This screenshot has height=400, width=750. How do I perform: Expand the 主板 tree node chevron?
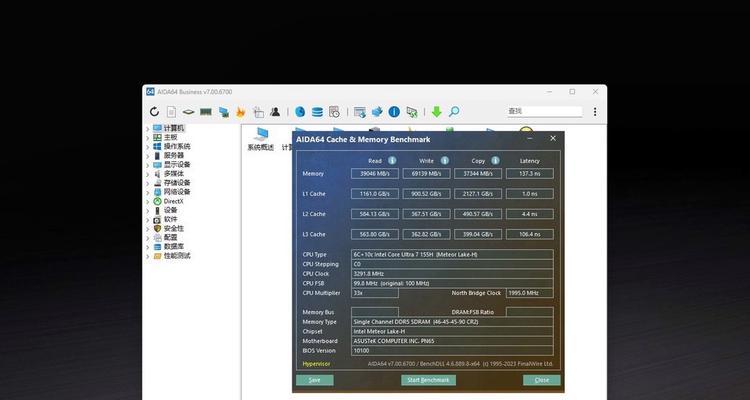coord(148,137)
